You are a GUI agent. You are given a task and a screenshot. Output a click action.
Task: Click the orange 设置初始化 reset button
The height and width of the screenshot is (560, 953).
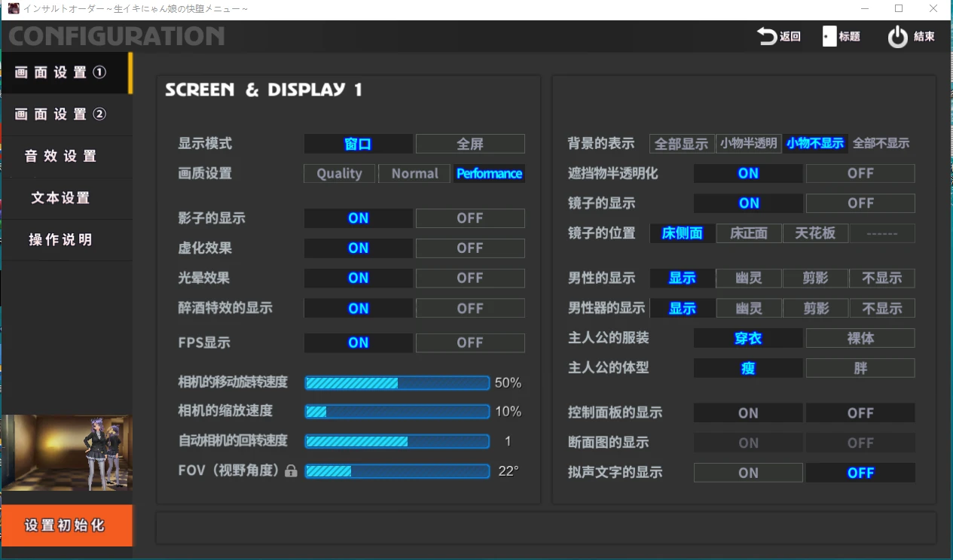click(66, 525)
